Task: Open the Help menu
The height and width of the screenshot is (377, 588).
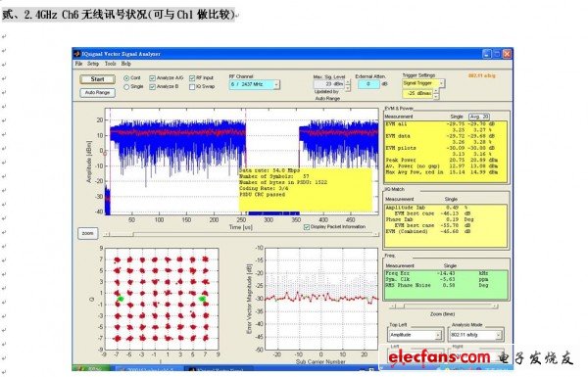Action: 126,64
